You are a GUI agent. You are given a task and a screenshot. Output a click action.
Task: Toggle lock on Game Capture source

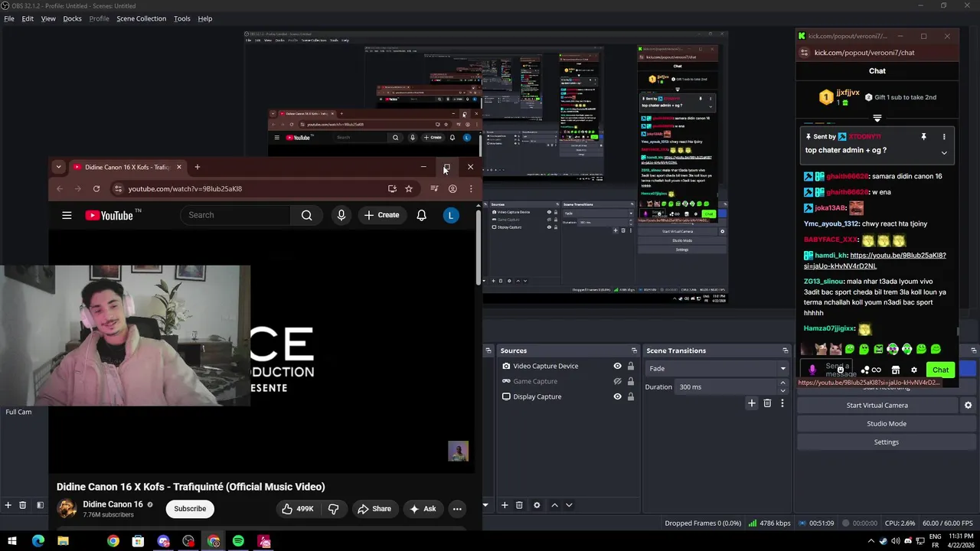coord(631,381)
